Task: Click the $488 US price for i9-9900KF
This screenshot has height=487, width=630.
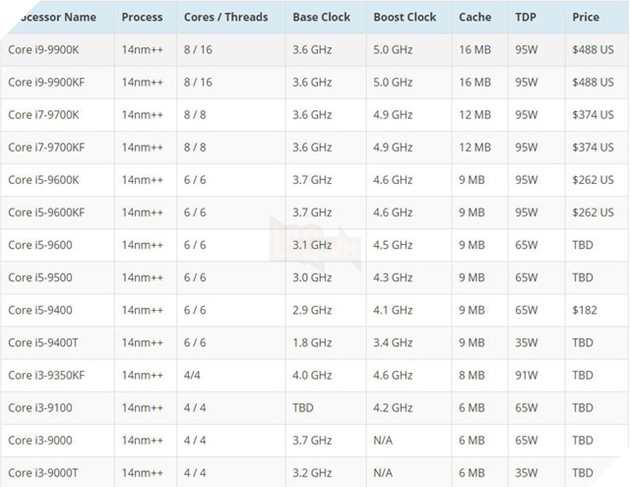Action: (x=593, y=82)
